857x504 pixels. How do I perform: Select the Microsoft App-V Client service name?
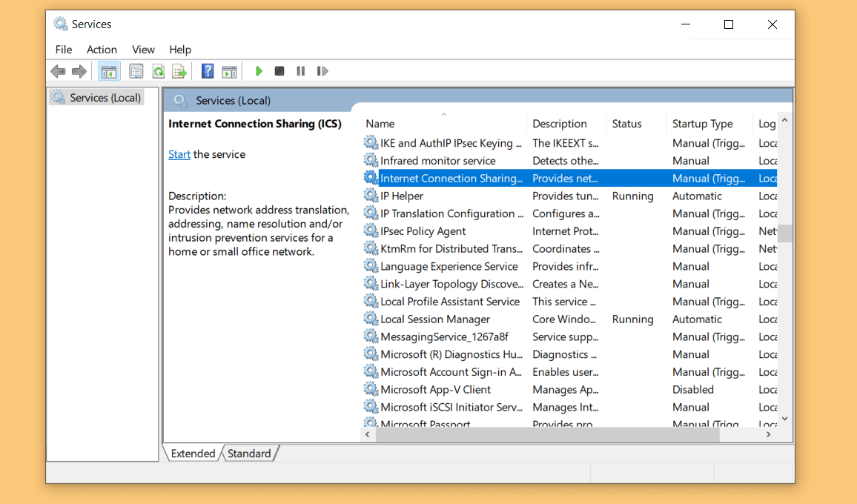(436, 389)
